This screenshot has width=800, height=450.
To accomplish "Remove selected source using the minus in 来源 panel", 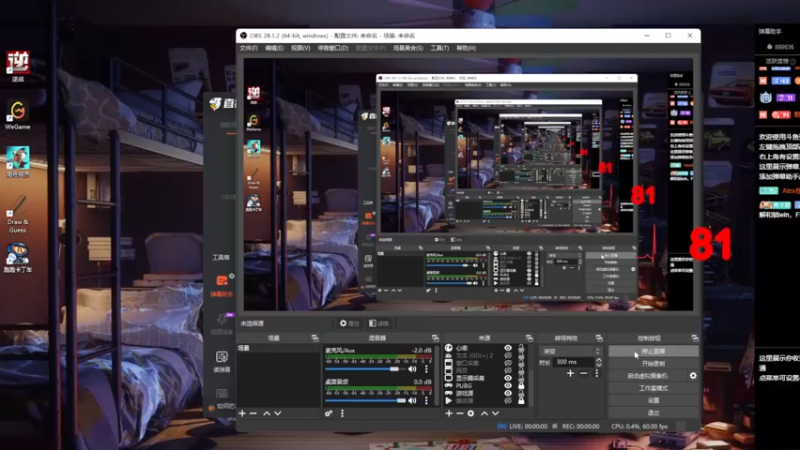I will click(x=460, y=413).
